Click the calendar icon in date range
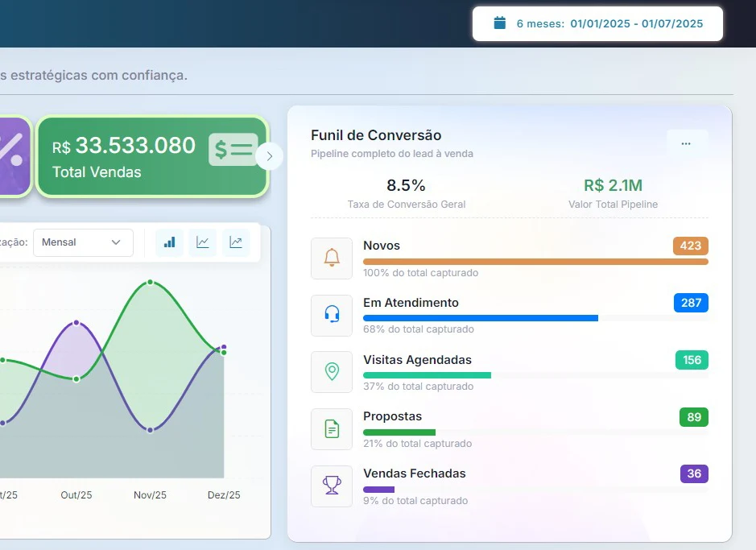Image resolution: width=756 pixels, height=550 pixels. pyautogui.click(x=499, y=23)
